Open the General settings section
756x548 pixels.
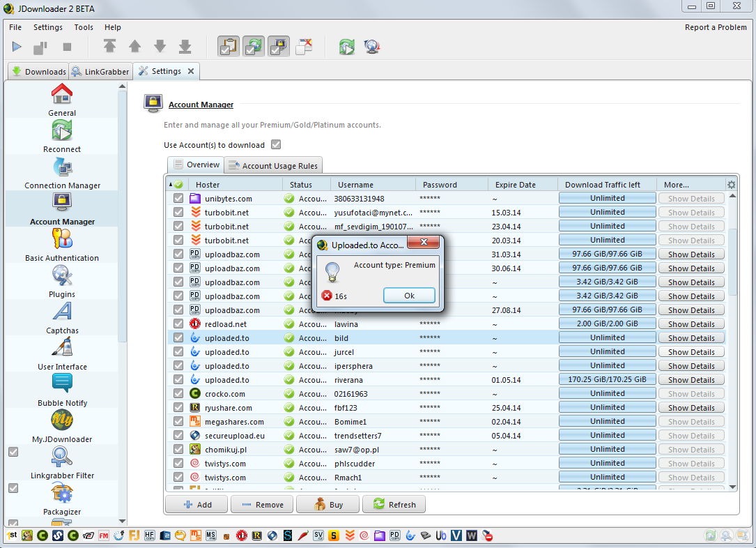62,100
